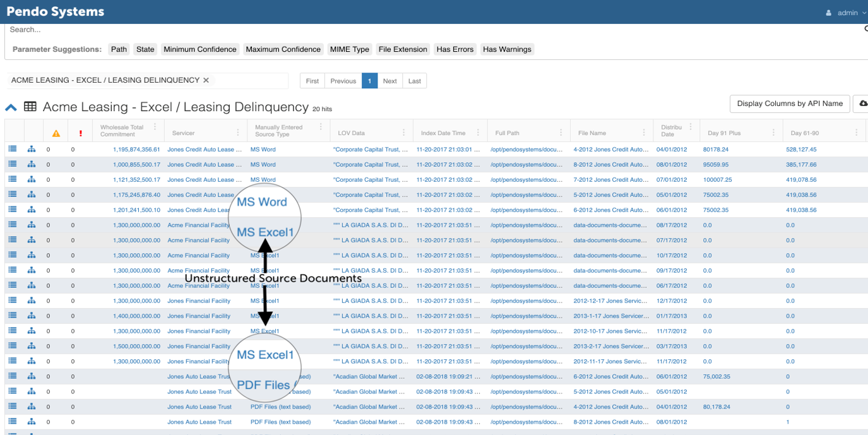
Task: Add the MIME Type parameter
Action: coord(350,49)
